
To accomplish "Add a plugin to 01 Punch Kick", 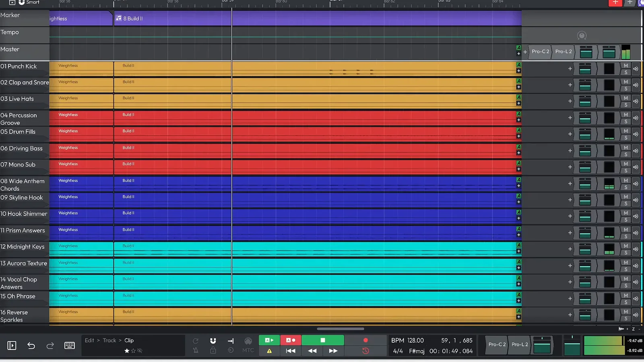I will 570,68.
